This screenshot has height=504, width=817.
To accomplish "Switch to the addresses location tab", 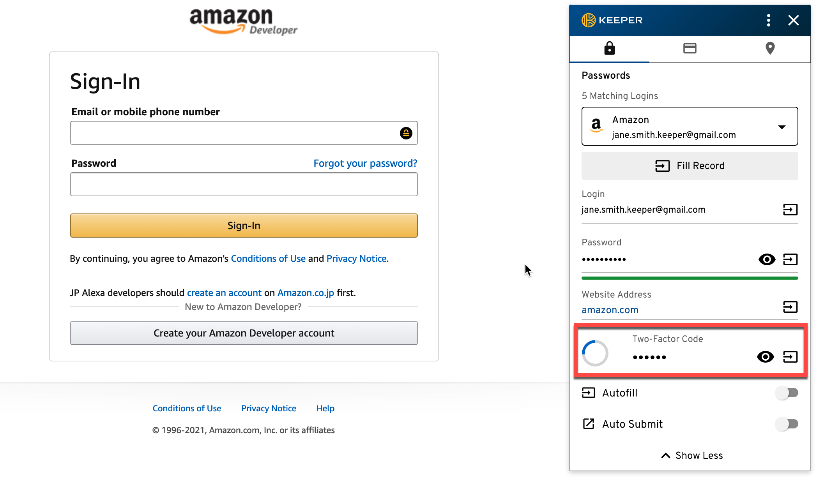I will 770,49.
